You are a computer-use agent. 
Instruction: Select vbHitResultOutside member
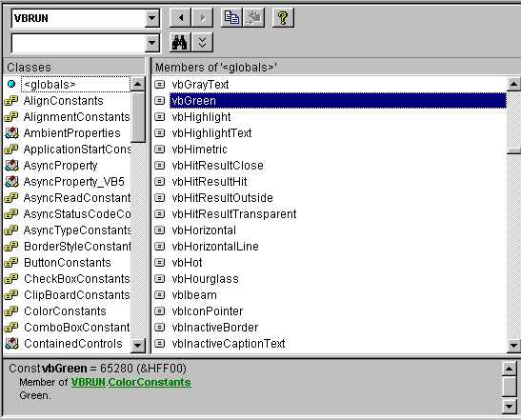pos(222,198)
